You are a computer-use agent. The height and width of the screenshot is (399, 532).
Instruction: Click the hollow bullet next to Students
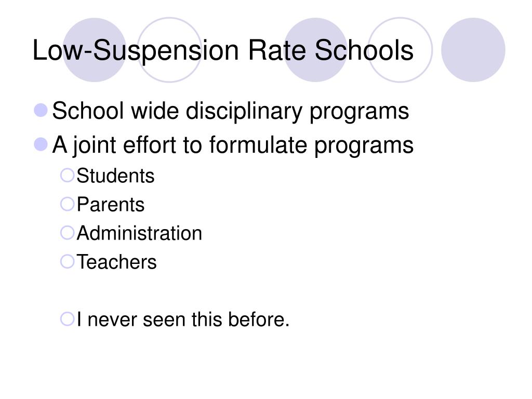(x=67, y=176)
